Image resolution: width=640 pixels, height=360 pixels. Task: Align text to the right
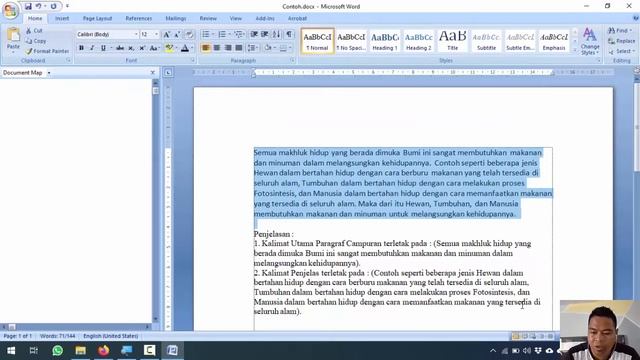click(x=228, y=48)
